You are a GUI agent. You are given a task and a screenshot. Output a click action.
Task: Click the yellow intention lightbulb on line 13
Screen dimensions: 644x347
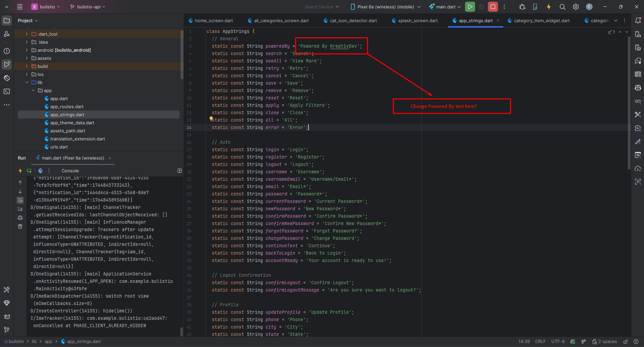pyautogui.click(x=211, y=118)
